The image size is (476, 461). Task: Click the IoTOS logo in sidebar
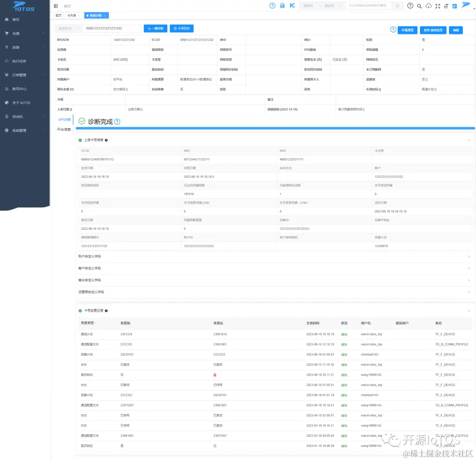tap(24, 6)
